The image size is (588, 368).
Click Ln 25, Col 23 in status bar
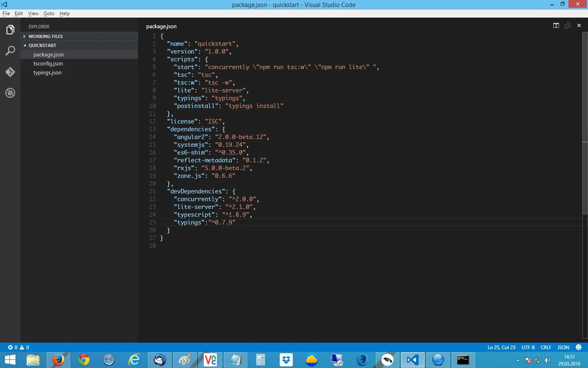pos(501,347)
